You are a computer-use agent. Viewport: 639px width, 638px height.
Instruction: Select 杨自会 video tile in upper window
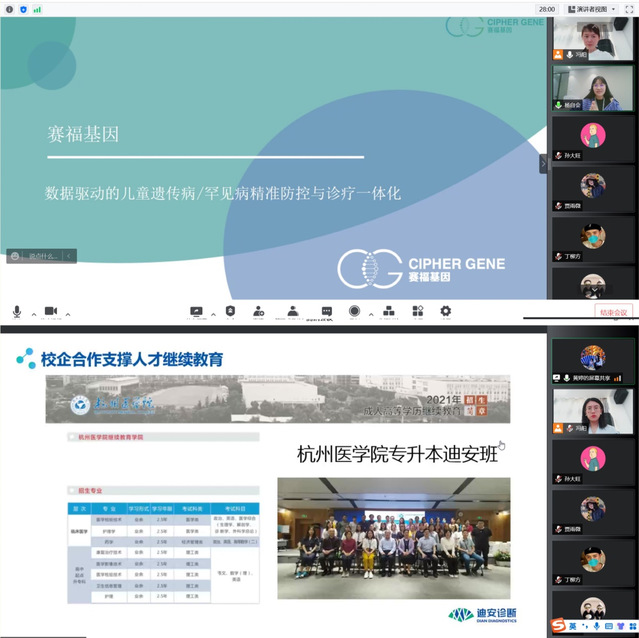[x=593, y=88]
